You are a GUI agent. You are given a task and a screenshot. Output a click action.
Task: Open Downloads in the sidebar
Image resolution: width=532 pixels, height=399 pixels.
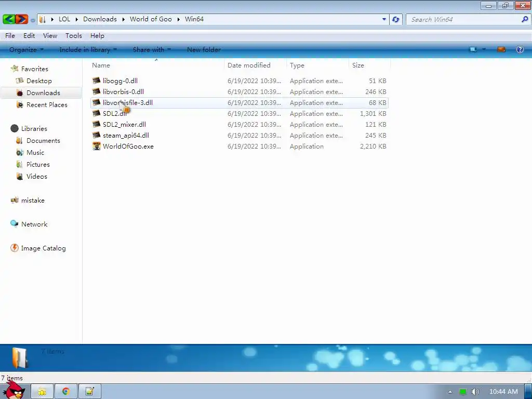click(x=43, y=92)
